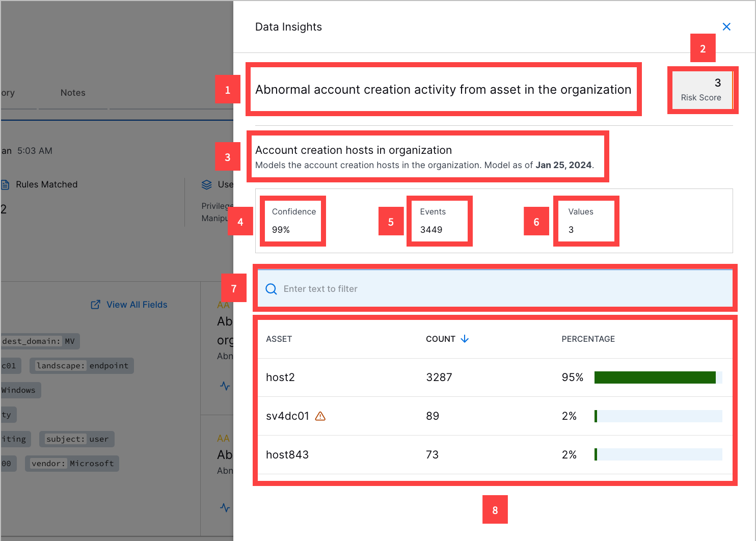The image size is (756, 541).
Task: Click the 95% percentage bar for host2
Action: 658,377
